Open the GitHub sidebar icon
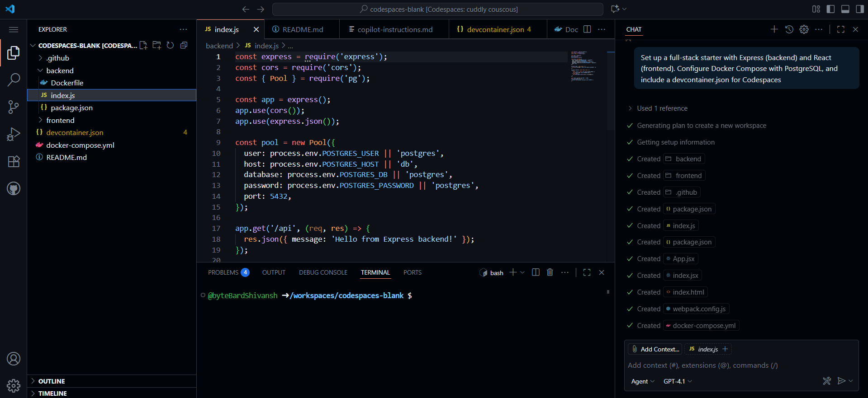Viewport: 868px width, 398px height. [x=14, y=188]
